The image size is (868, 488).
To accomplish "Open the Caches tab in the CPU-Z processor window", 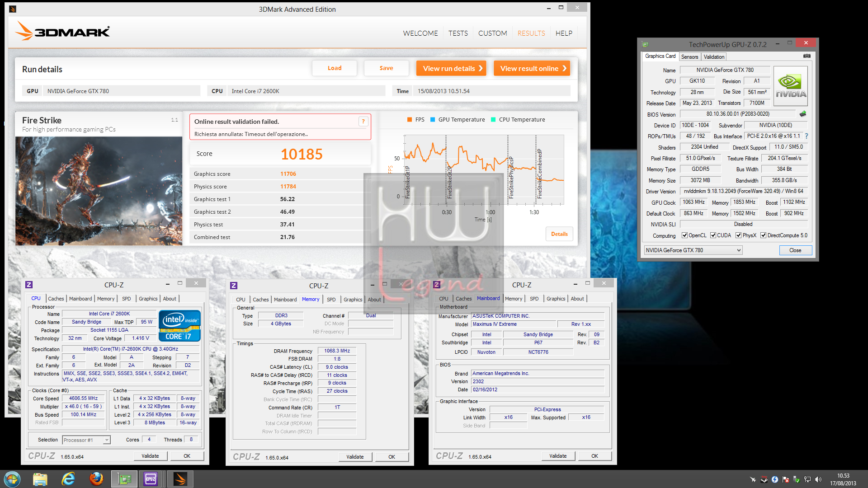I will tap(56, 299).
